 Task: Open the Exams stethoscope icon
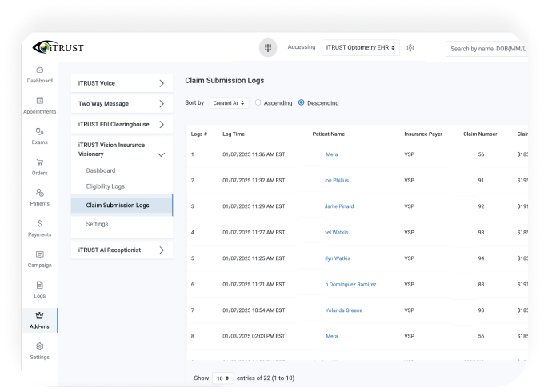click(39, 131)
